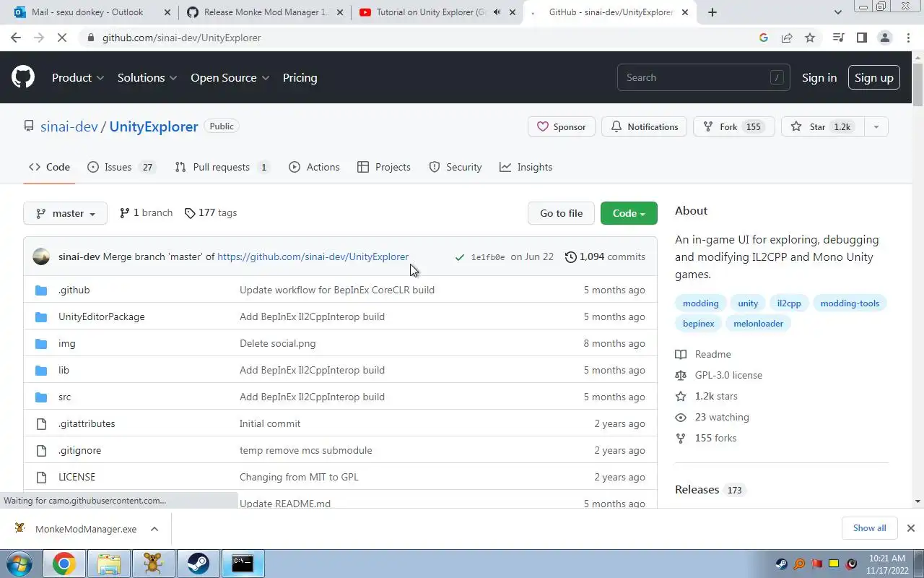Open Chrome profile avatar
Viewport: 924px width, 578px height.
[884, 38]
